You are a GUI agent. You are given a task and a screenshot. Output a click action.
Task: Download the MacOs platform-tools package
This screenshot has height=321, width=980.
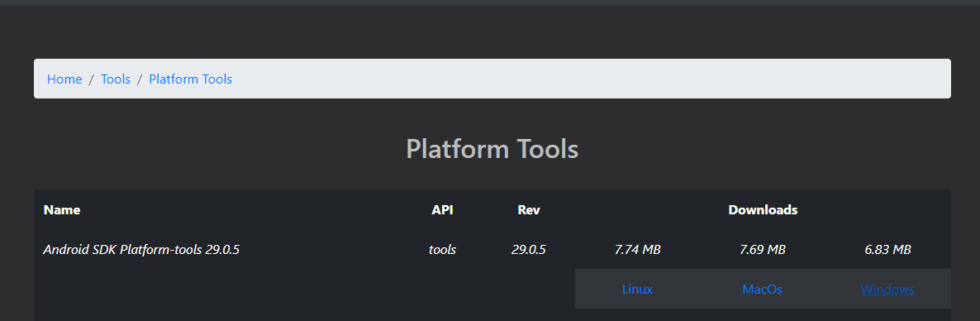(x=763, y=289)
